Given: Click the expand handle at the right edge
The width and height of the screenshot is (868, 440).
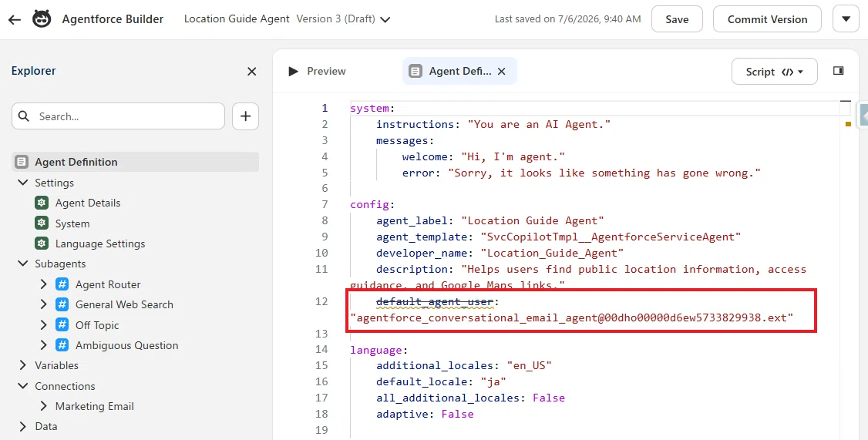Looking at the screenshot, I should click(x=863, y=115).
